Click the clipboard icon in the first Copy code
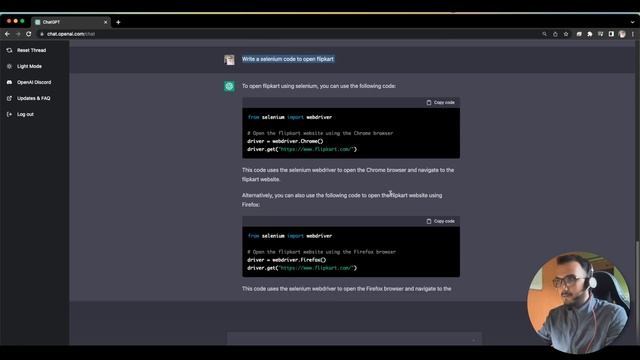This screenshot has width=640, height=360. (x=429, y=102)
